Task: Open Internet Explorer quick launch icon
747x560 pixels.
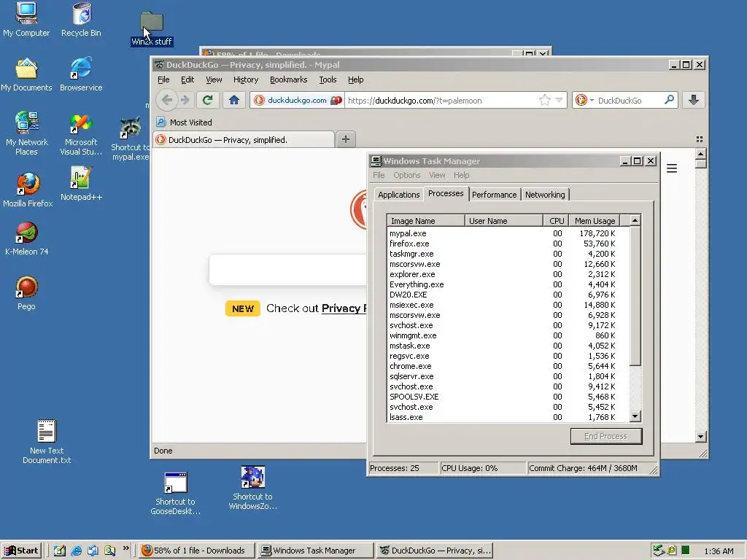Action: [x=76, y=551]
